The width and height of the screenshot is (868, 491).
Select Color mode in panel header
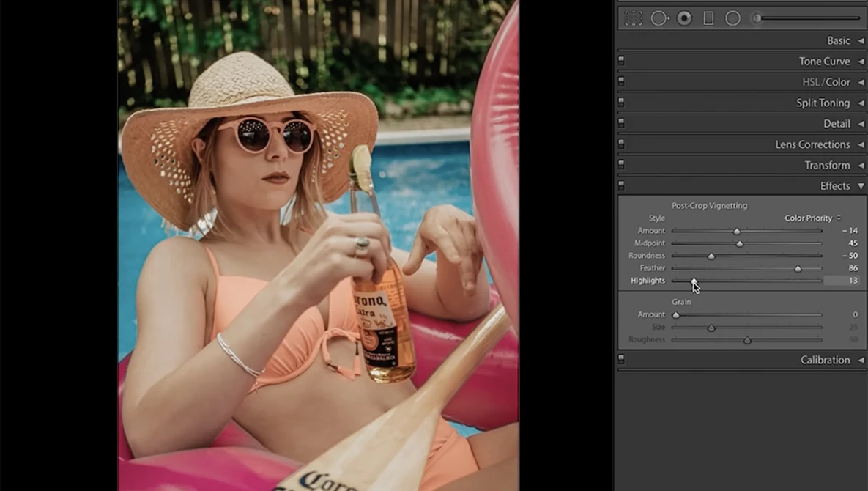tap(837, 82)
